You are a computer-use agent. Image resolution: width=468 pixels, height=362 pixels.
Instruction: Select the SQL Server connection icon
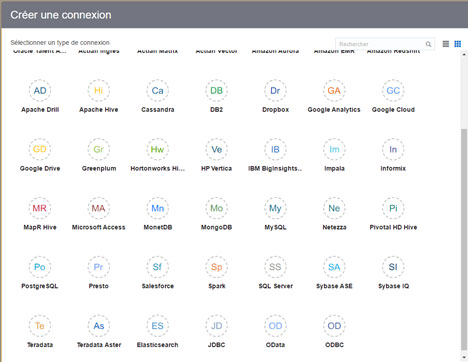(275, 267)
